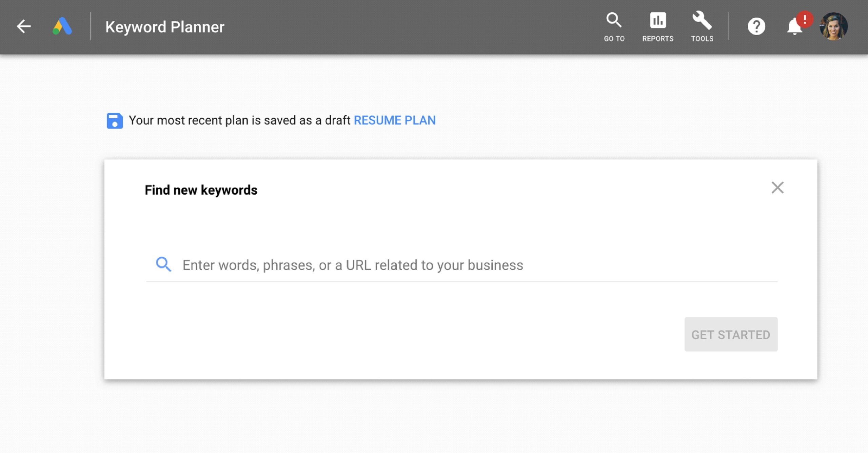
Task: Open the REPORTS menu
Action: [658, 27]
